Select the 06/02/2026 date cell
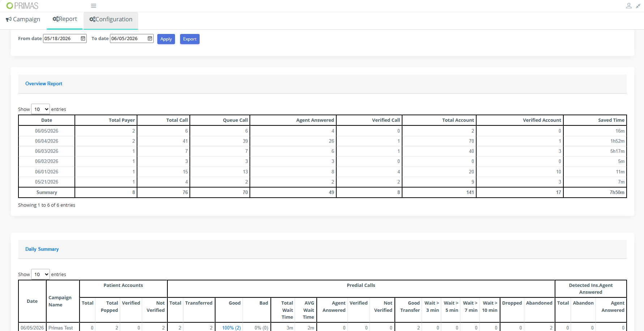The height and width of the screenshot is (331, 644). coord(47,161)
